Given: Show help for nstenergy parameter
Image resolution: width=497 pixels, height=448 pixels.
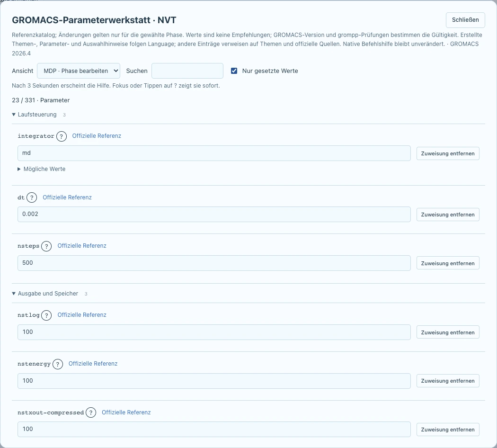Looking at the screenshot, I should (x=58, y=364).
